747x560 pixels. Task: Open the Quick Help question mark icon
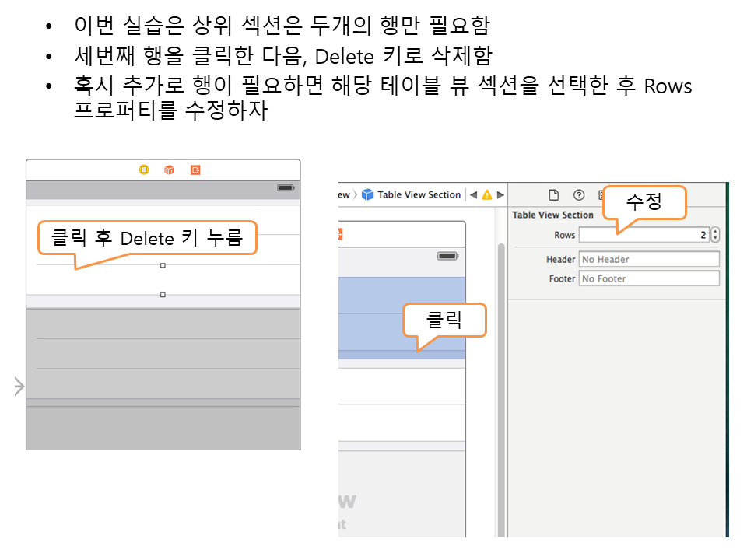(x=578, y=195)
